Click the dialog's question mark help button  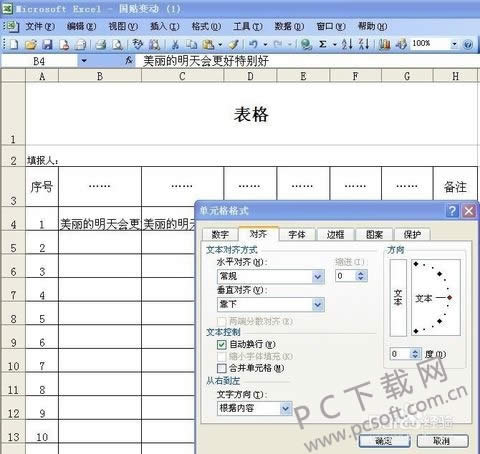click(x=452, y=211)
